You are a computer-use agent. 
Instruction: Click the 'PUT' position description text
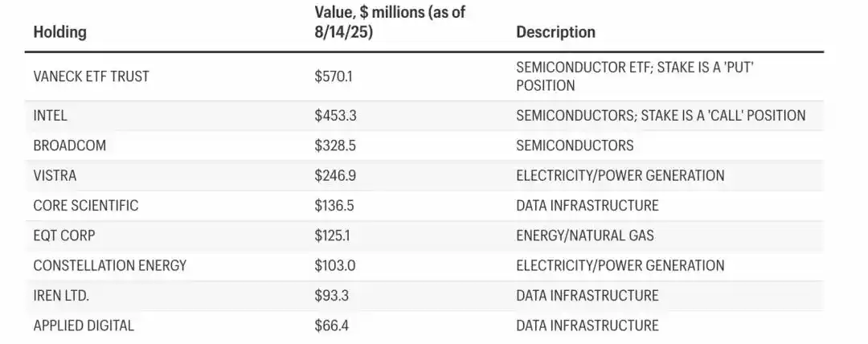(636, 76)
